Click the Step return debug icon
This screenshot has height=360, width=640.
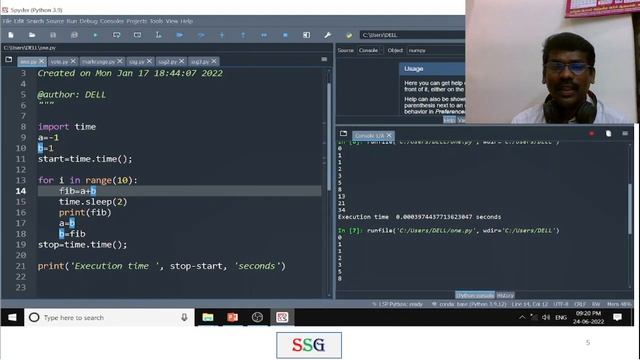[x=243, y=35]
